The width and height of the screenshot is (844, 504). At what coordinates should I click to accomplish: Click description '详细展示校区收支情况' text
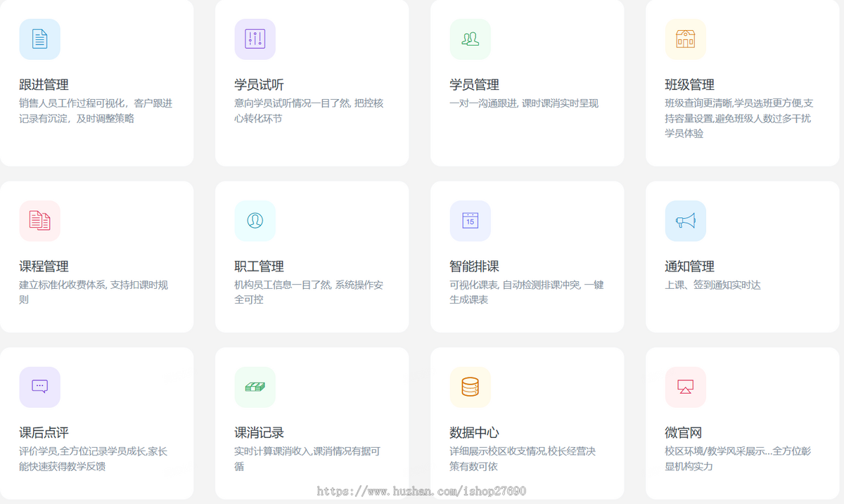coord(498,451)
